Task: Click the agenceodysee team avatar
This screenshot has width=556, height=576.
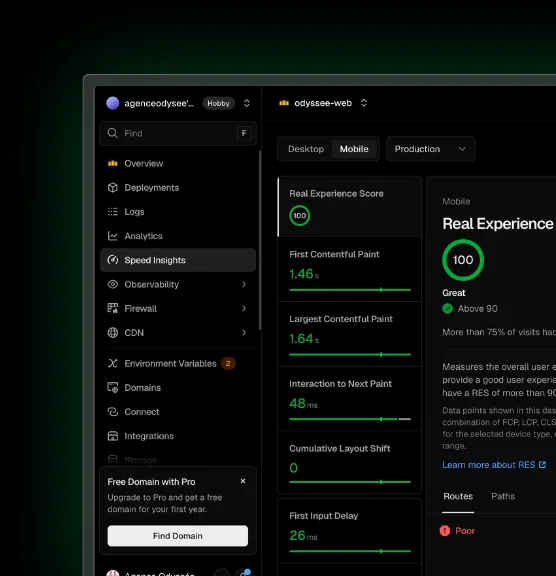Action: (113, 103)
